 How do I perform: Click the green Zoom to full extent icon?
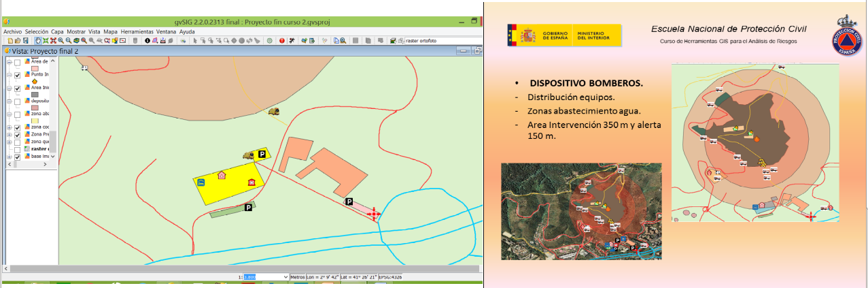(x=46, y=41)
